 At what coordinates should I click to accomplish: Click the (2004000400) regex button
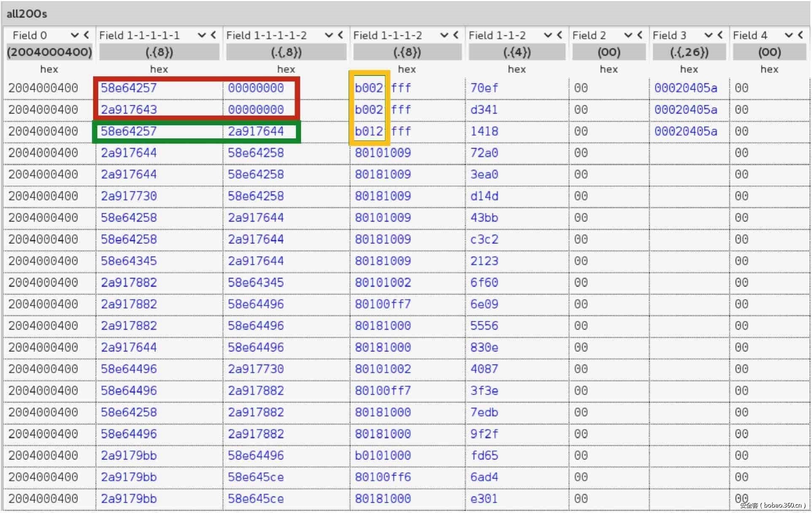point(49,52)
